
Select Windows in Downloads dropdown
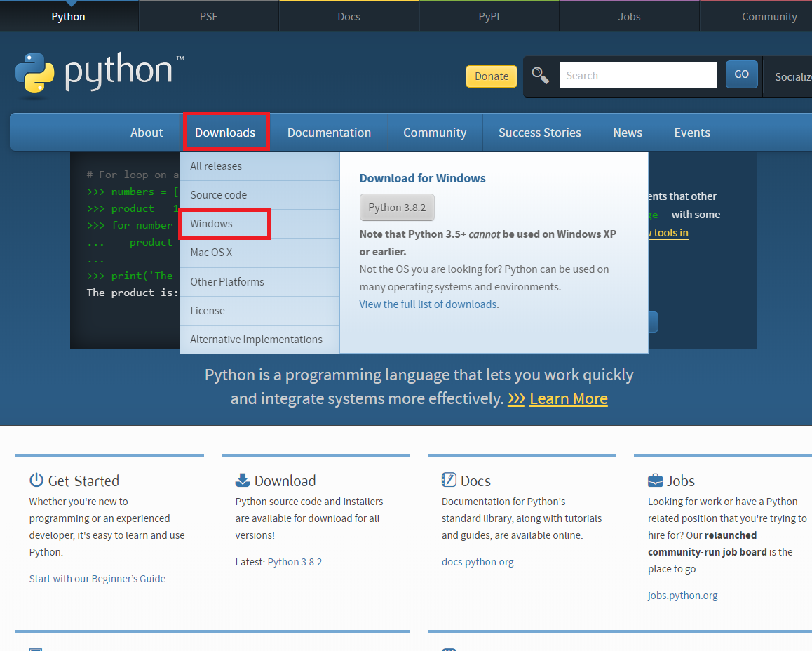[259, 224]
